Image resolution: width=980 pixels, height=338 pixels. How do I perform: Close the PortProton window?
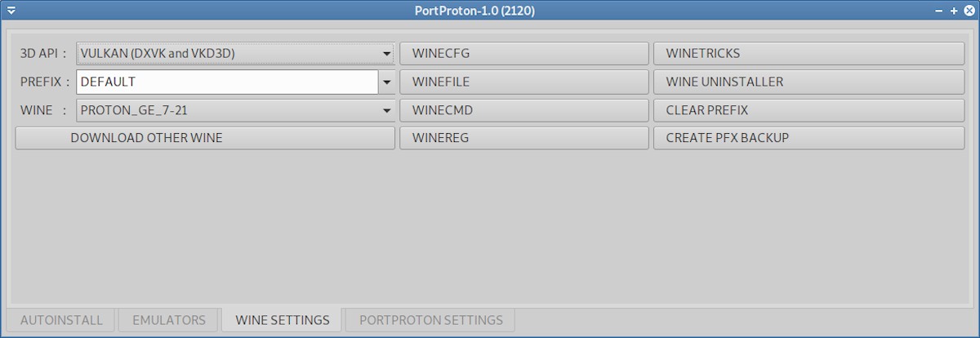click(x=968, y=11)
